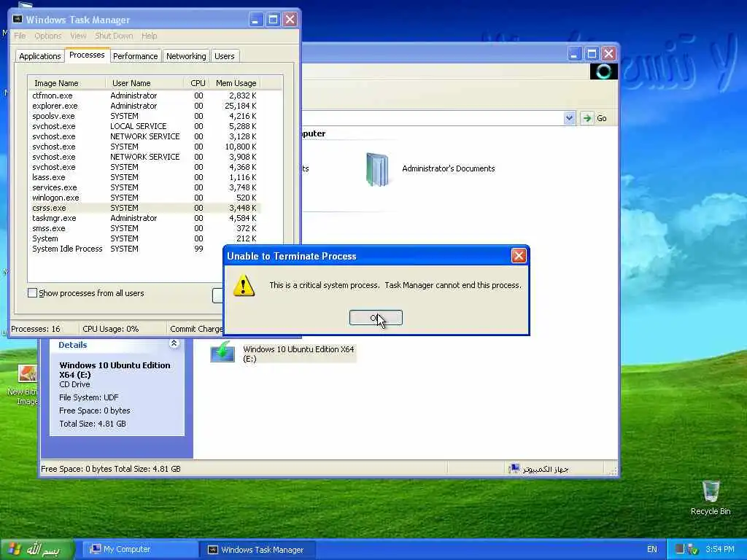
Task: Select the lsass.exe process row
Action: click(x=144, y=177)
